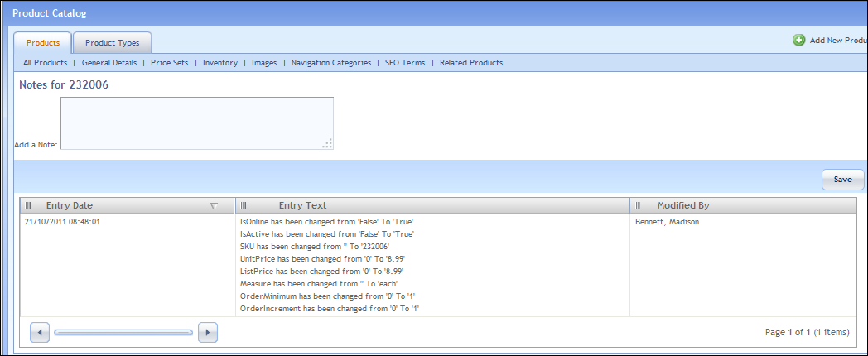Click the scroll right arrow button
Viewport: 868px width, 356px height.
click(x=208, y=332)
